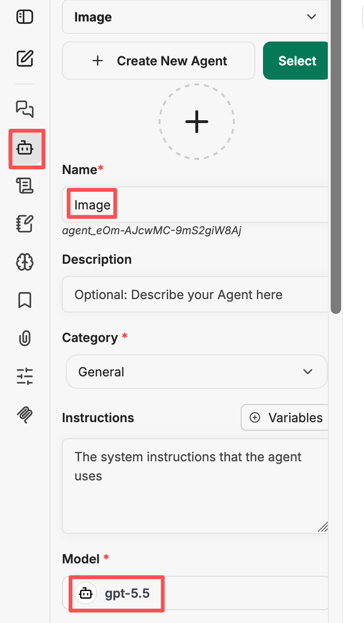Expand the Image agent selector dropdown
Screen dimensions: 364x623
pyautogui.click(x=195, y=17)
